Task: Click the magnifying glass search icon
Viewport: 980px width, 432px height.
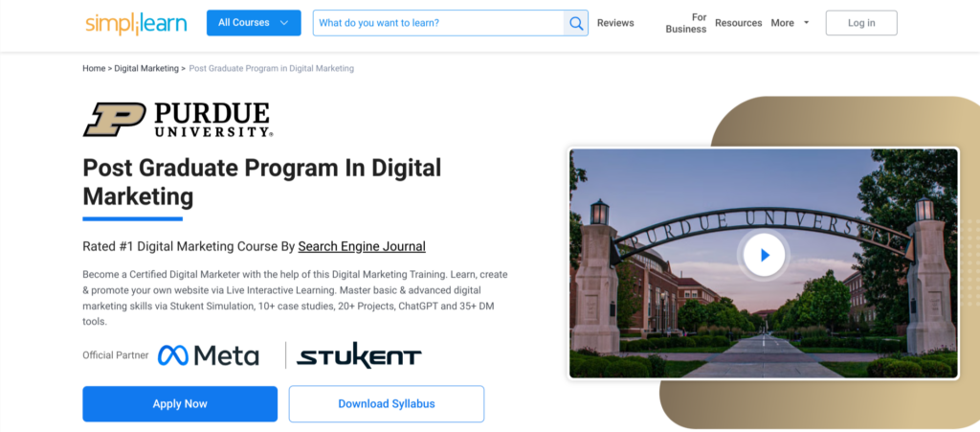Action: tap(576, 23)
